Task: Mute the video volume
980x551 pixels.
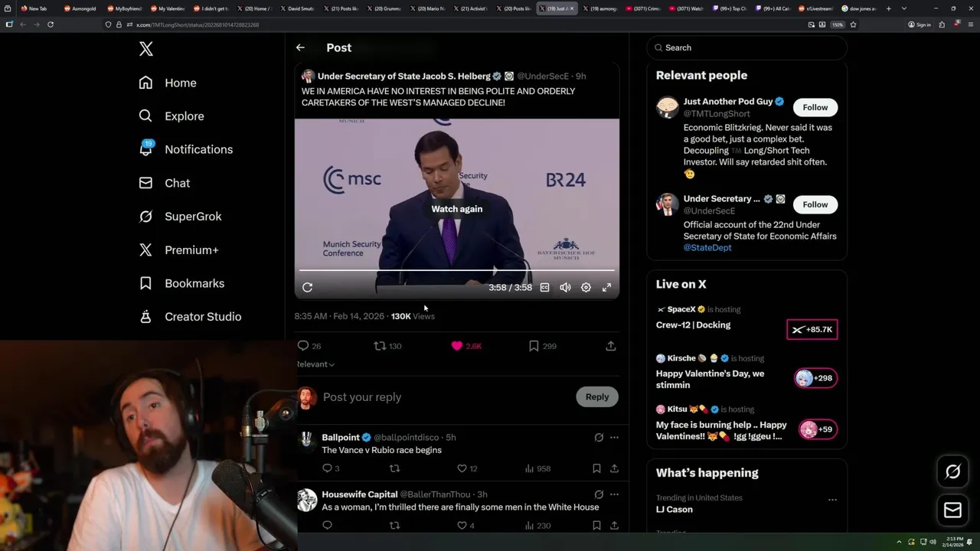Action: 565,288
